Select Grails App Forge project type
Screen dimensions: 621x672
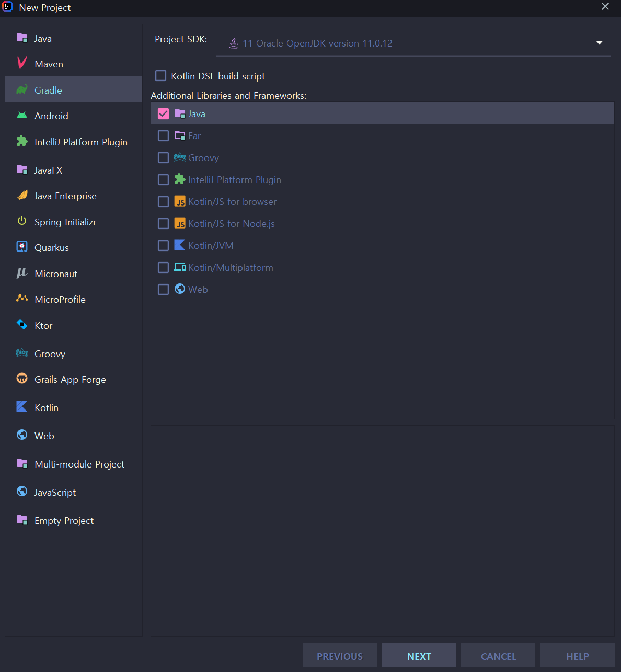coord(73,379)
